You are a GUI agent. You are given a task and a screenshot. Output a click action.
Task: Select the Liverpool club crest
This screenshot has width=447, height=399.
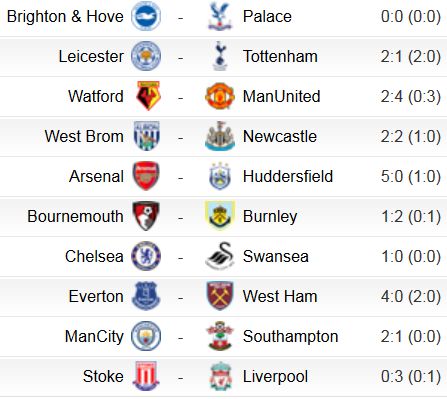220,376
